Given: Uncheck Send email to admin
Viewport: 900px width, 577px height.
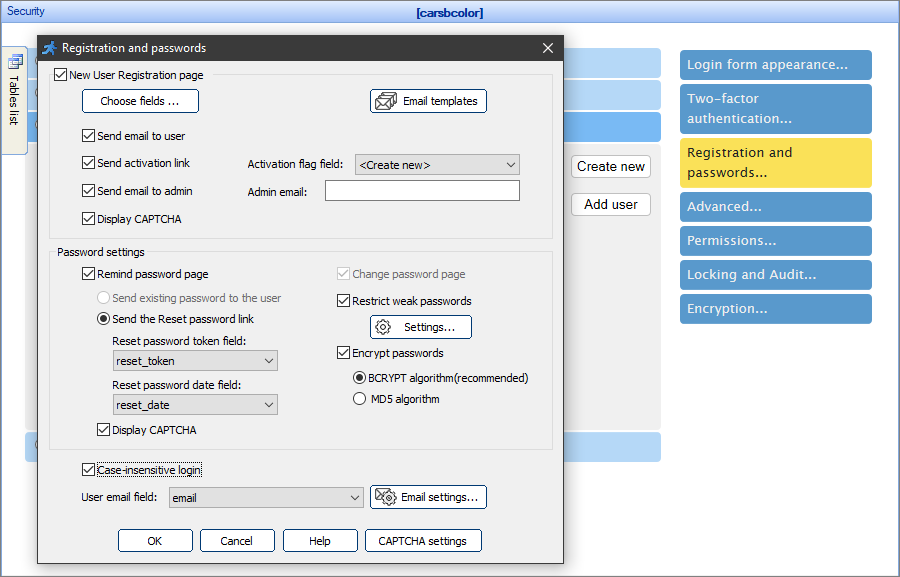Looking at the screenshot, I should coord(86,190).
